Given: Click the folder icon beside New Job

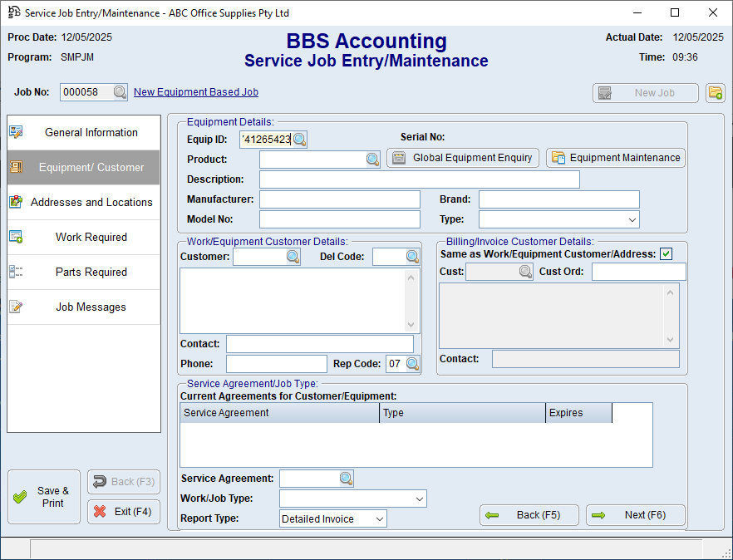Looking at the screenshot, I should pyautogui.click(x=715, y=93).
